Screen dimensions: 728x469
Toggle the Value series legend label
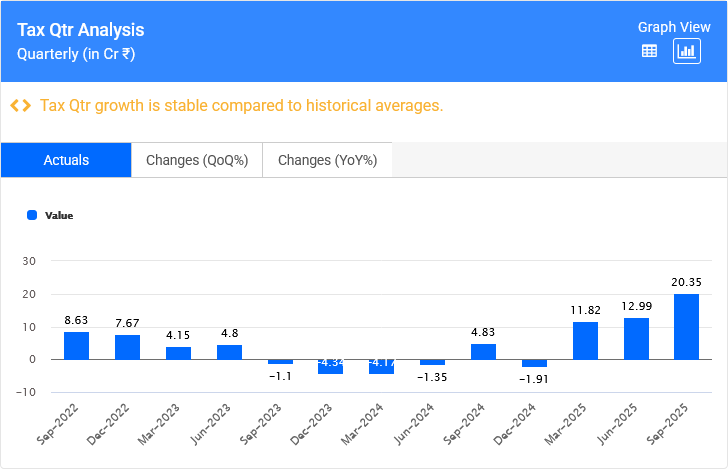tap(59, 215)
